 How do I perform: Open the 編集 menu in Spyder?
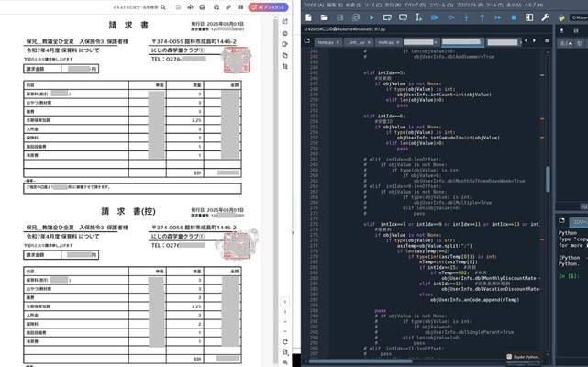click(x=335, y=5)
